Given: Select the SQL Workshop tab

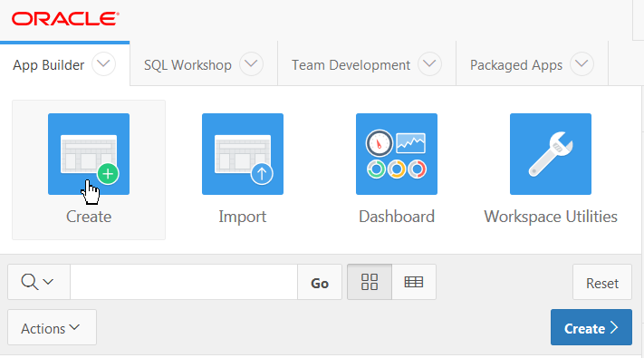Looking at the screenshot, I should pyautogui.click(x=187, y=65).
